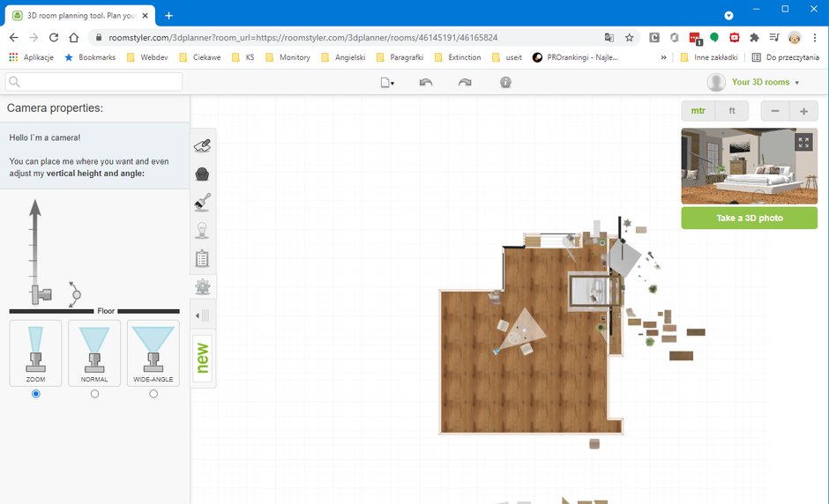
Task: Open the light bulb lighting tool
Action: pos(203,230)
